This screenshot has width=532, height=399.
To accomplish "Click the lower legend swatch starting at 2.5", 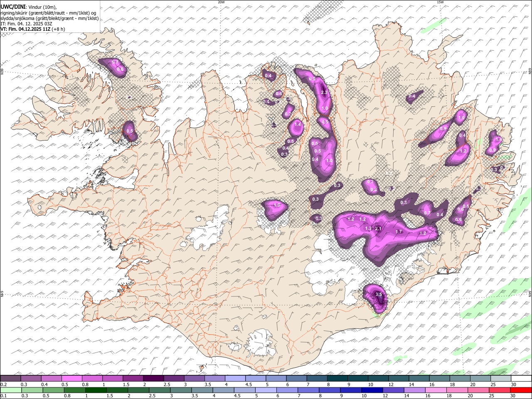I will tap(159, 390).
